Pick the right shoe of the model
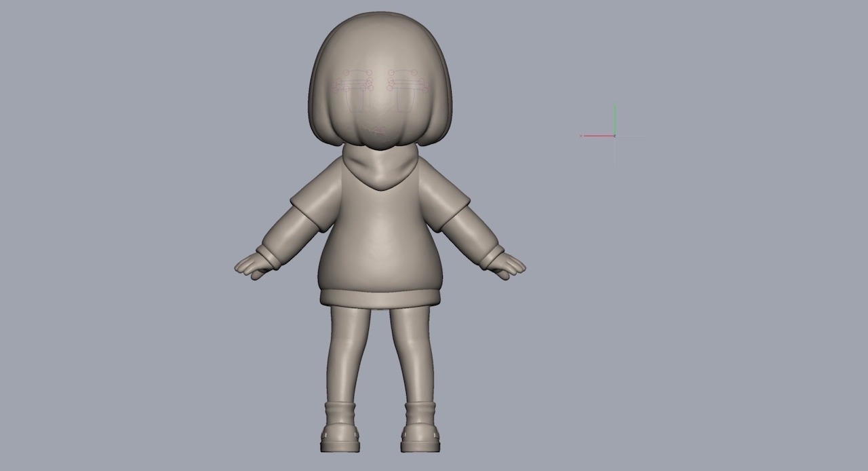This screenshot has width=868, height=471. [x=420, y=437]
